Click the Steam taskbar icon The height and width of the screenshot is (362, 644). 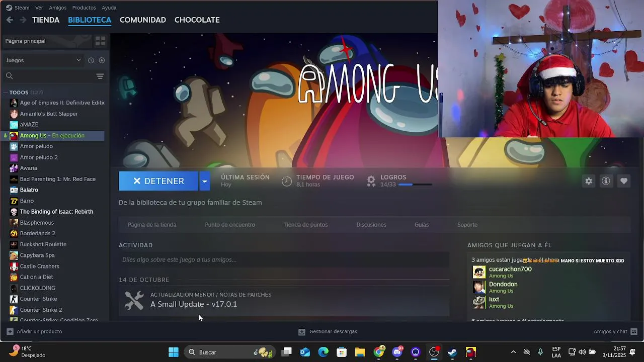452,352
